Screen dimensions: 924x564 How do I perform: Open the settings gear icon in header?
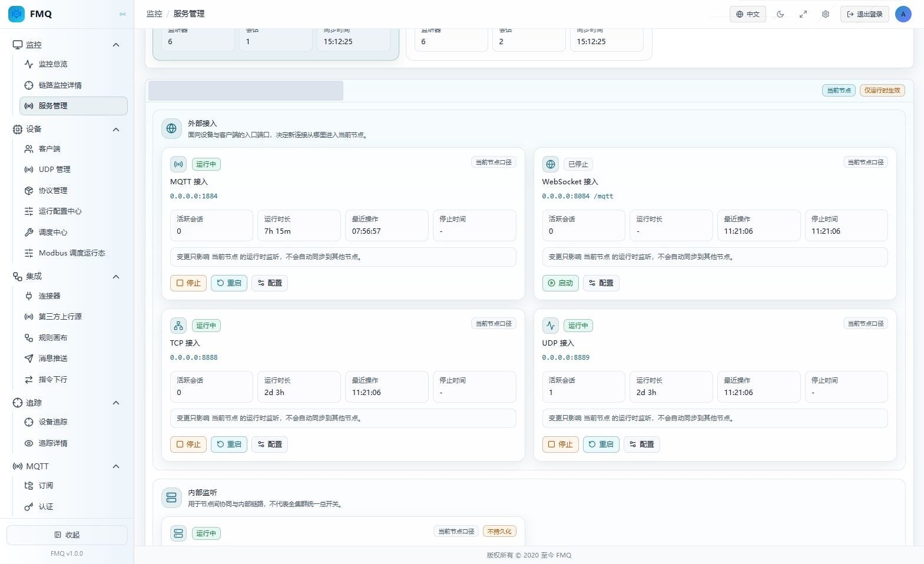click(x=826, y=14)
